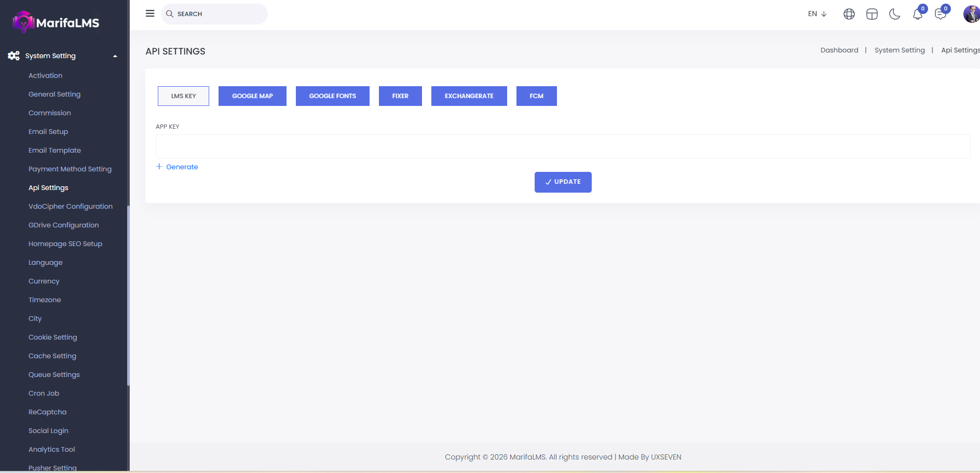Screen dimensions: 980x473
Task: Open the chat messages icon
Action: (x=940, y=14)
